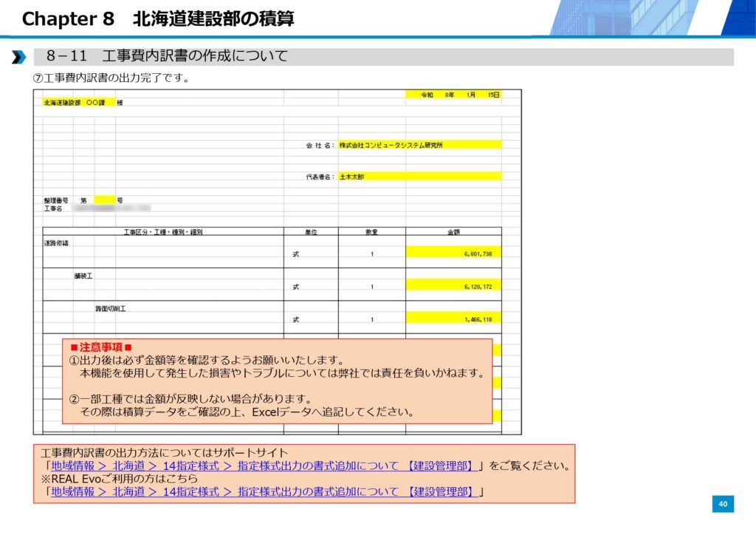Viewport: 756px width, 535px height.
Task: Click the yellow 整理番号 number cell
Action: tap(105, 200)
